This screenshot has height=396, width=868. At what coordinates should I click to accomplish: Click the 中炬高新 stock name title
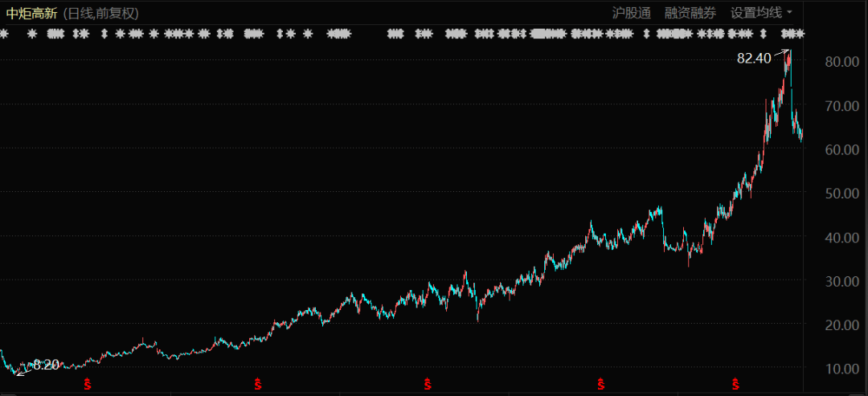[x=31, y=12]
